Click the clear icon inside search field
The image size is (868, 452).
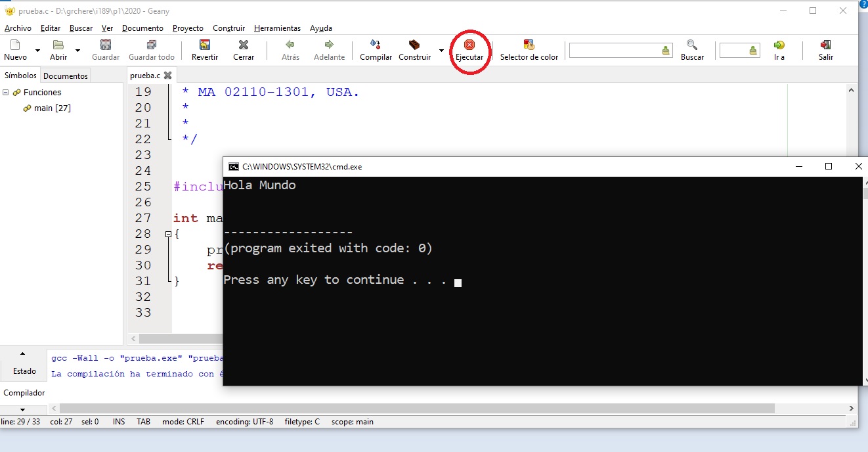666,51
